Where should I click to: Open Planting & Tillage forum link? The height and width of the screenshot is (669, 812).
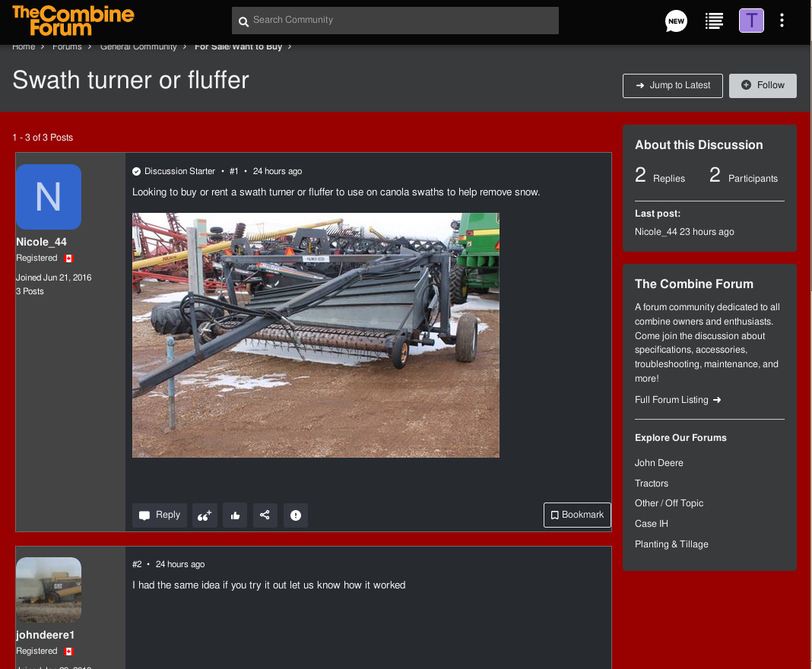[671, 544]
